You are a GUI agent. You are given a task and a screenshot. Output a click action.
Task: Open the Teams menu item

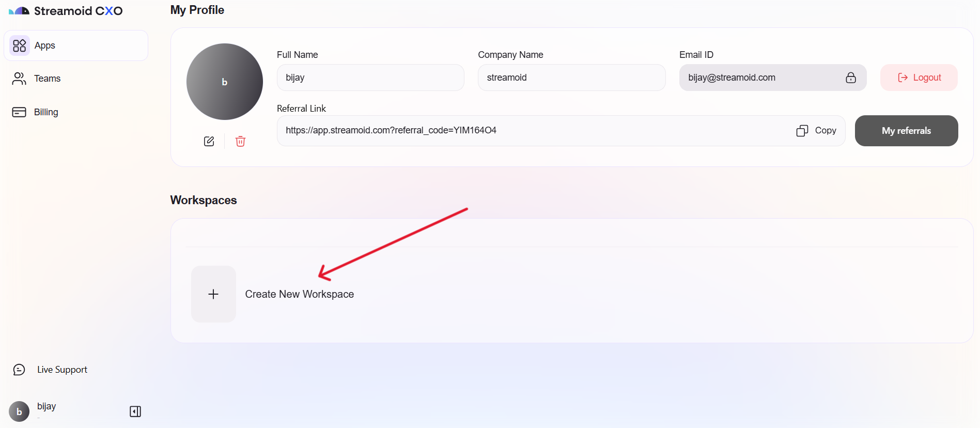tap(48, 79)
